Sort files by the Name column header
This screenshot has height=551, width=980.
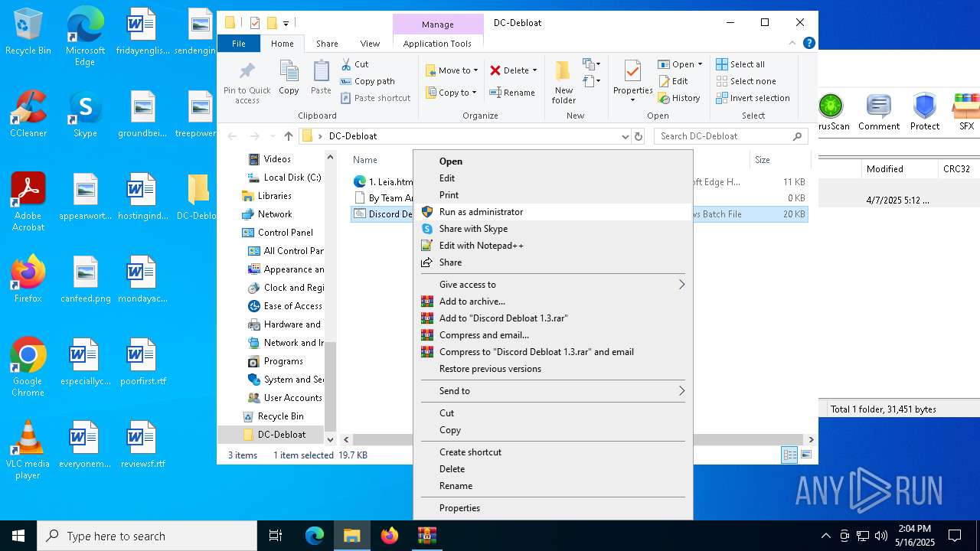(x=365, y=160)
